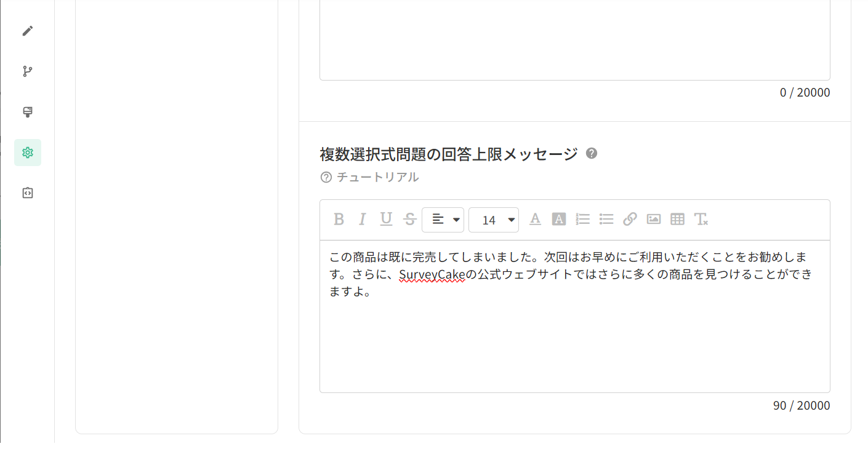The image size is (868, 449).
Task: Choose the text color tool
Action: tap(535, 219)
